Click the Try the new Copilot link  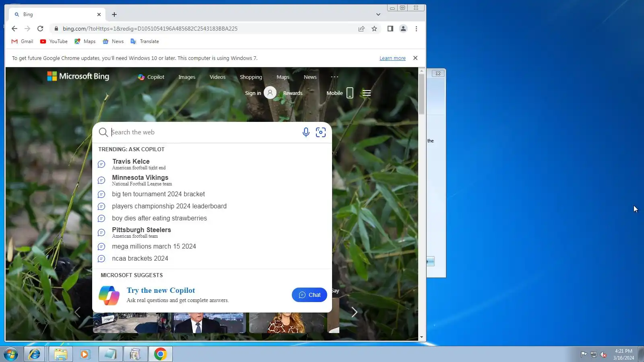click(x=161, y=290)
